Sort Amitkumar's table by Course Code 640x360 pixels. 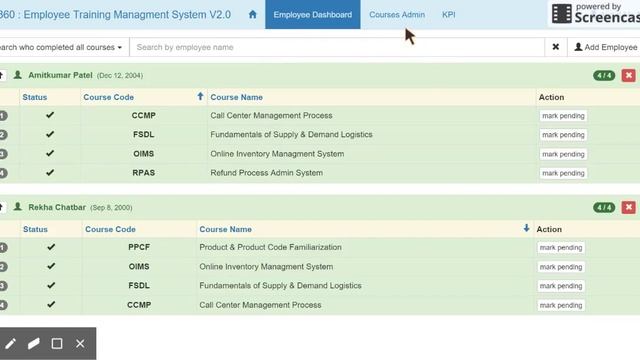click(x=109, y=97)
